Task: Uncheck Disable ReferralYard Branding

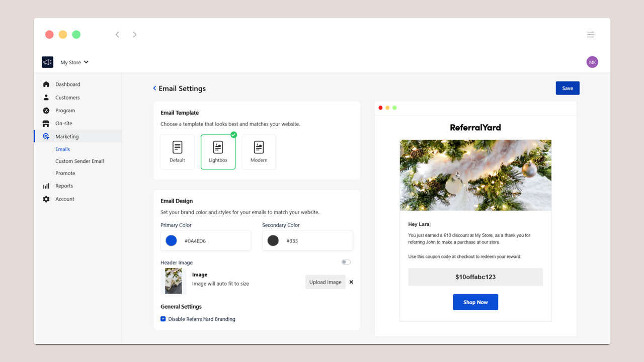Action: click(163, 319)
